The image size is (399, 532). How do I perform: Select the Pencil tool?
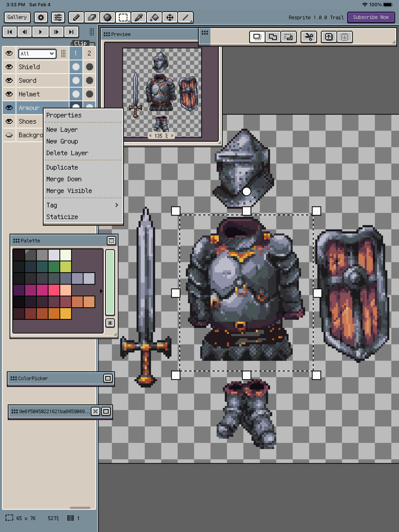76,17
